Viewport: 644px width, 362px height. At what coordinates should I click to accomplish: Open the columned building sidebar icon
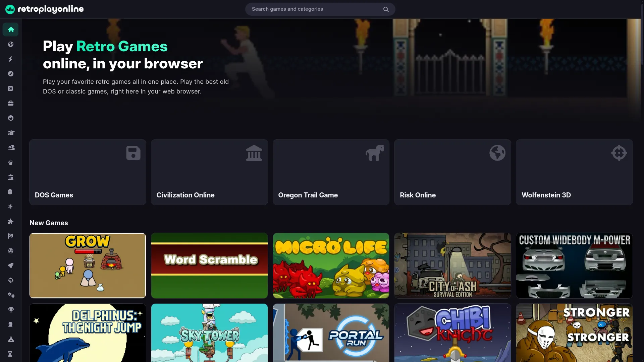(11, 177)
